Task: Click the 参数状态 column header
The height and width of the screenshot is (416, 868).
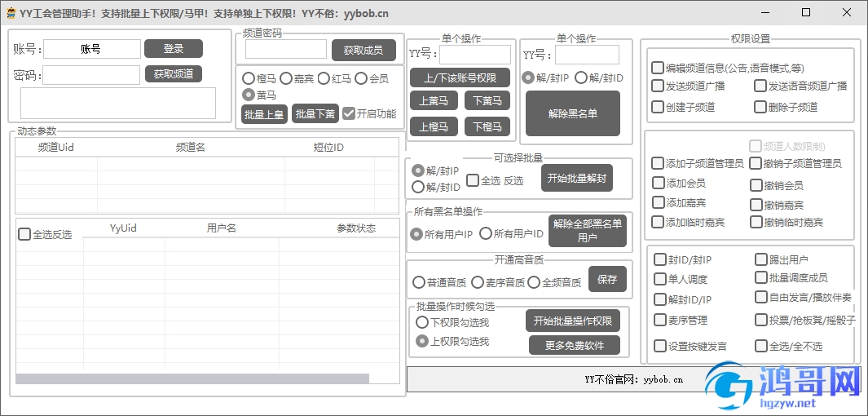Action: 356,228
